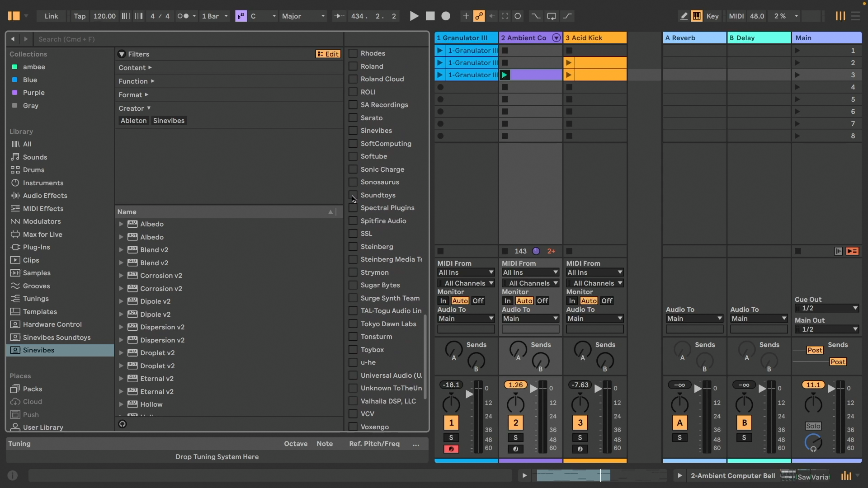Check the Soundtoys creator checkbox

(x=353, y=195)
